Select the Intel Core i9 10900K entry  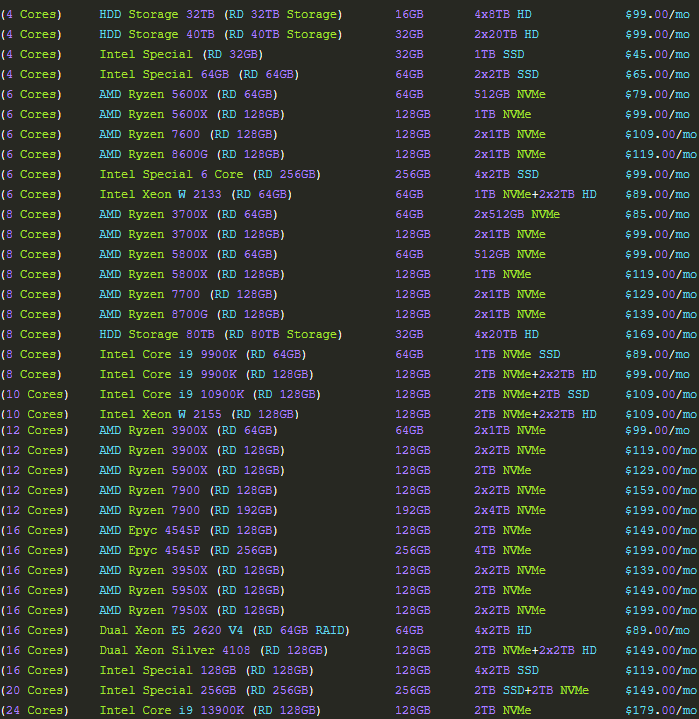pos(210,395)
